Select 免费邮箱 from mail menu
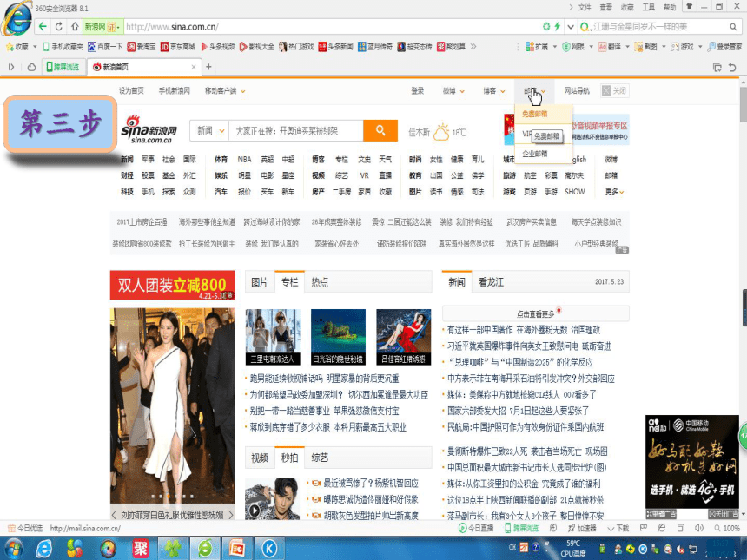747x560 pixels. (x=534, y=114)
